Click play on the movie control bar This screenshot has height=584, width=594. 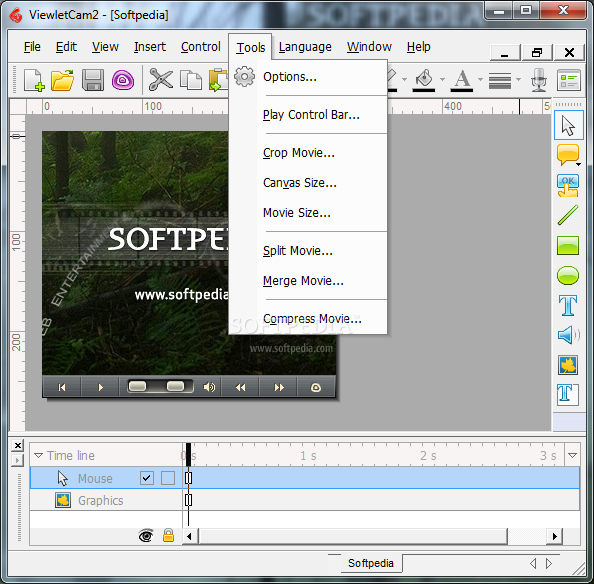[100, 387]
